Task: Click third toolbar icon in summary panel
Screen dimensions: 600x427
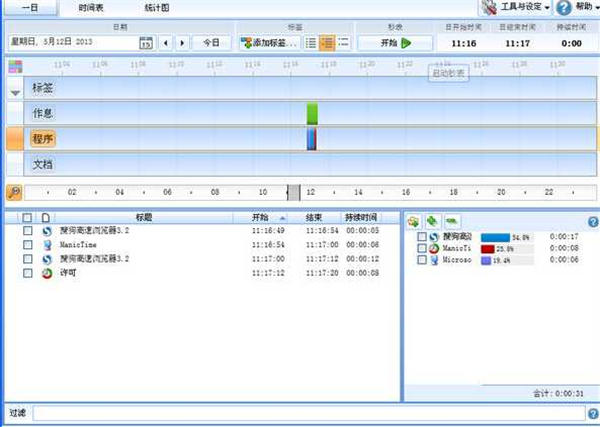Action: [x=452, y=222]
